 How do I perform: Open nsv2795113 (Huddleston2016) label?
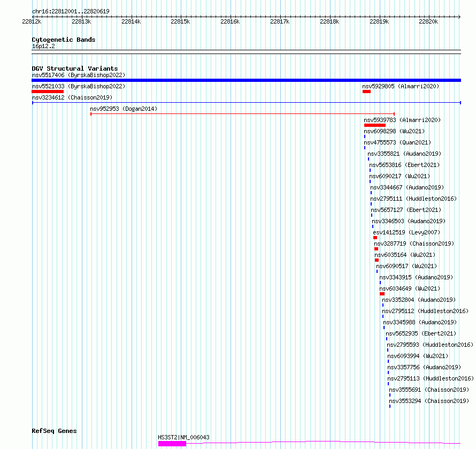431,378
